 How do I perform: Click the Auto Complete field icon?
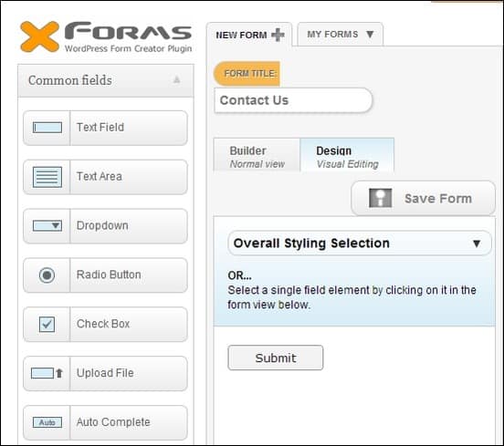point(47,422)
